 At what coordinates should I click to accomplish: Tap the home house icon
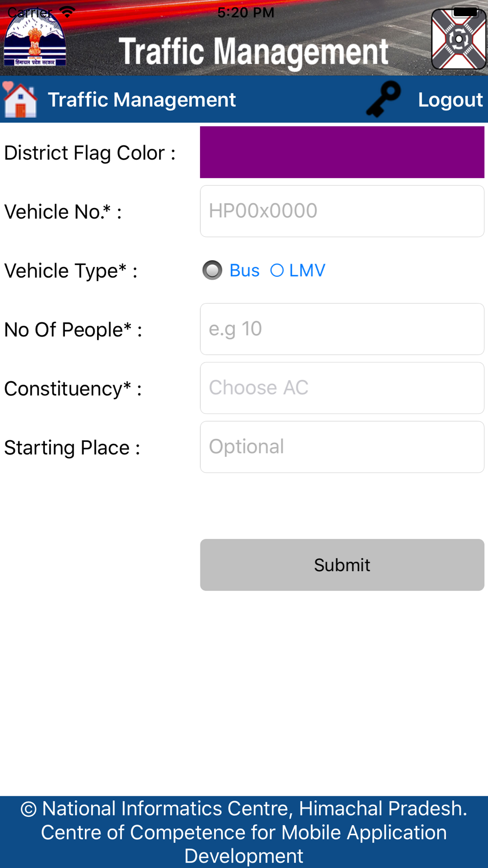tap(20, 100)
